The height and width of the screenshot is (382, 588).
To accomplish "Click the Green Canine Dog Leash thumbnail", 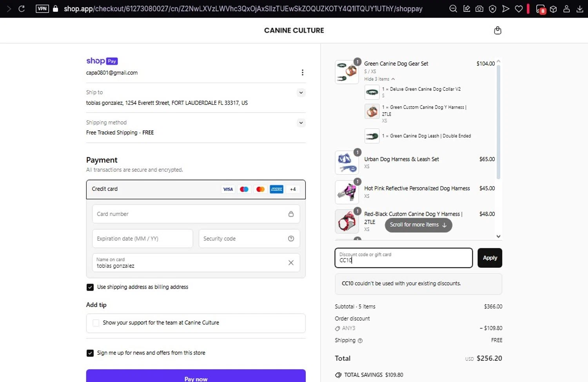I will (372, 136).
